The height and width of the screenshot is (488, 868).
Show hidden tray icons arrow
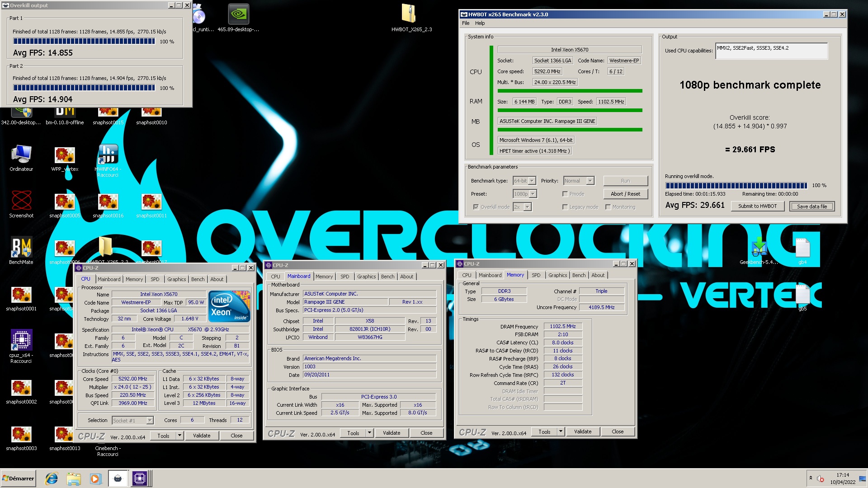tap(811, 478)
